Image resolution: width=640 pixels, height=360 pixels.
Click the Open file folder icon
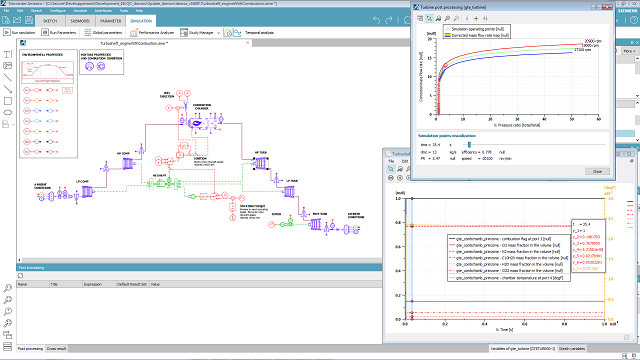[17, 20]
